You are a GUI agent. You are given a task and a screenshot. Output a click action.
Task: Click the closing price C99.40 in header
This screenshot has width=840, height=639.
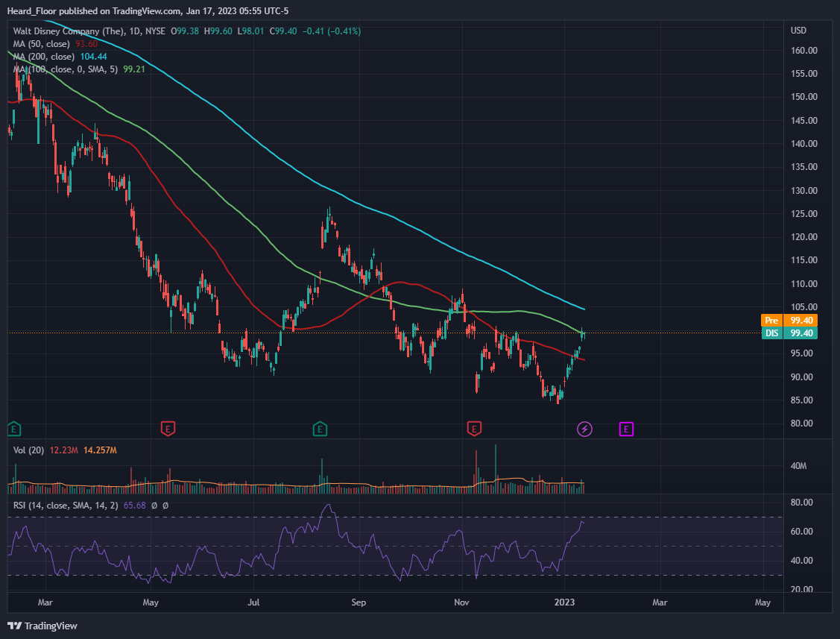(283, 31)
